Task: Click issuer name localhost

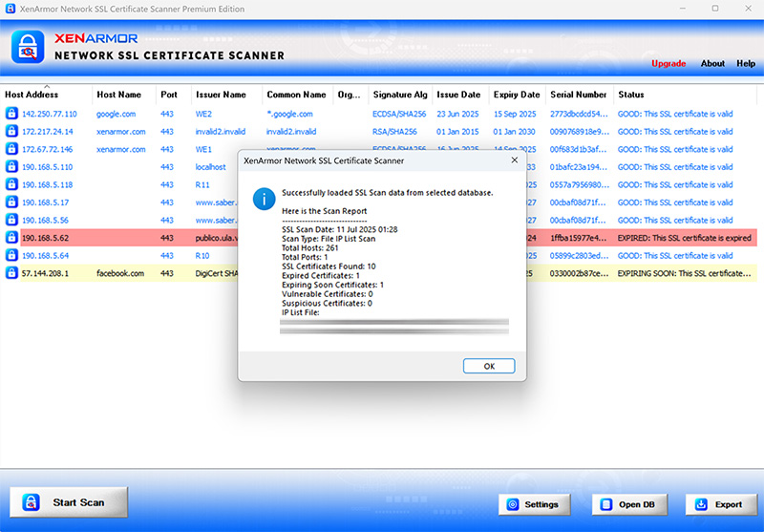Action: coord(210,167)
